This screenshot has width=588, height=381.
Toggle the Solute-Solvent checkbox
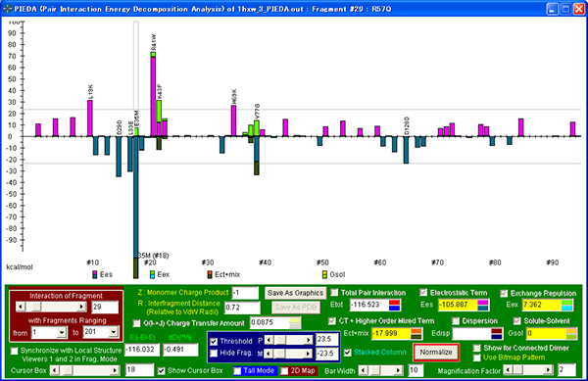point(517,320)
